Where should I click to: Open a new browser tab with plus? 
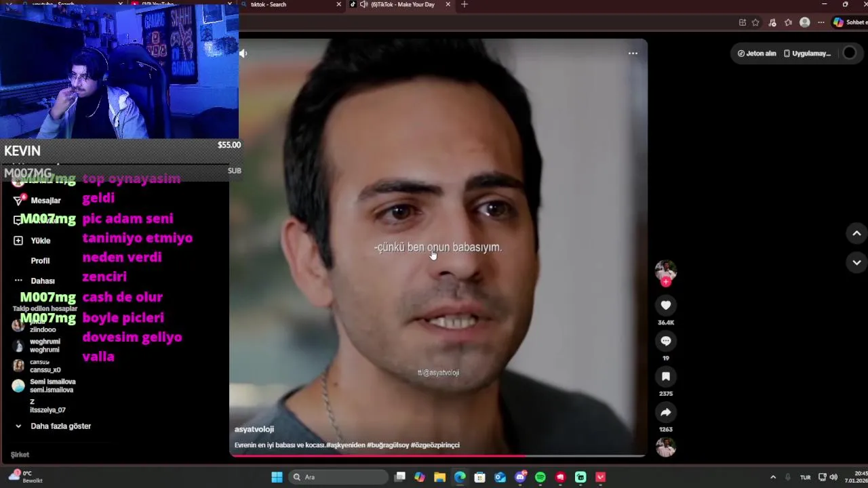tap(464, 5)
